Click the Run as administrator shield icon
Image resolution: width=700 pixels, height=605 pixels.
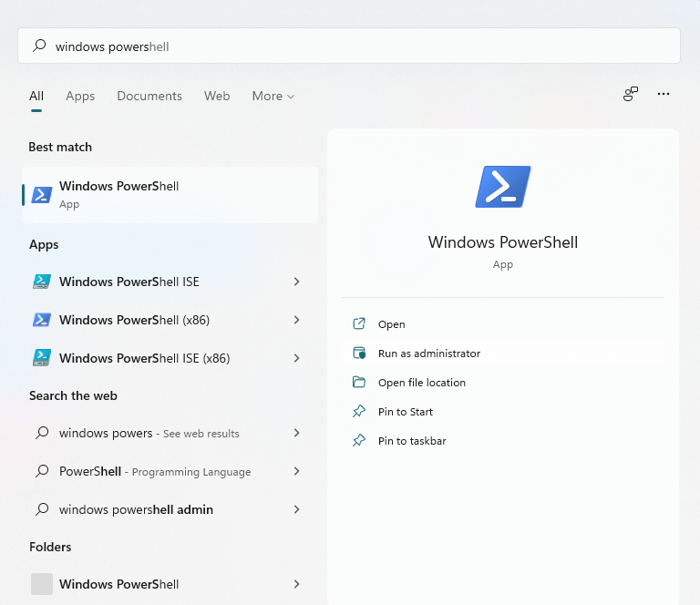(359, 353)
